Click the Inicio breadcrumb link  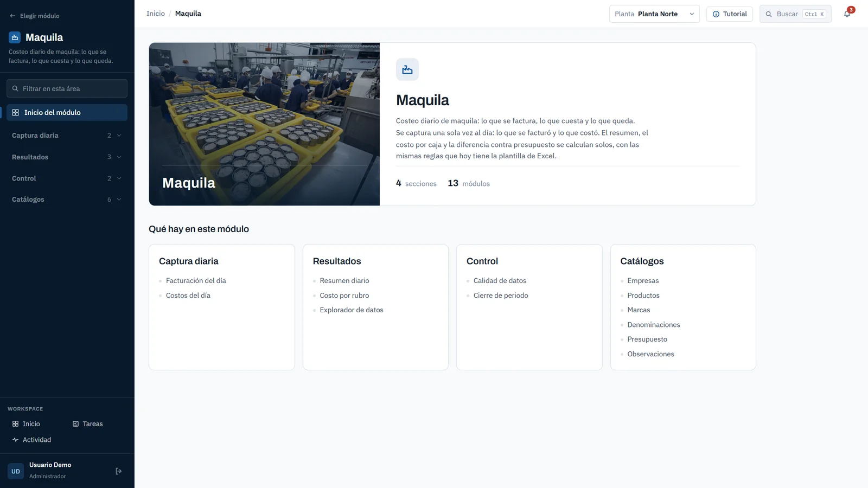point(156,14)
